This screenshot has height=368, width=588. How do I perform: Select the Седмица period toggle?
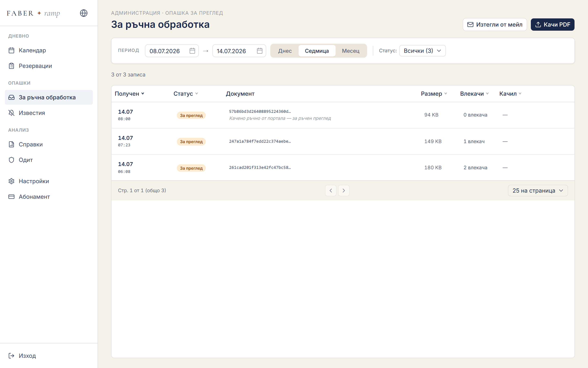click(317, 51)
